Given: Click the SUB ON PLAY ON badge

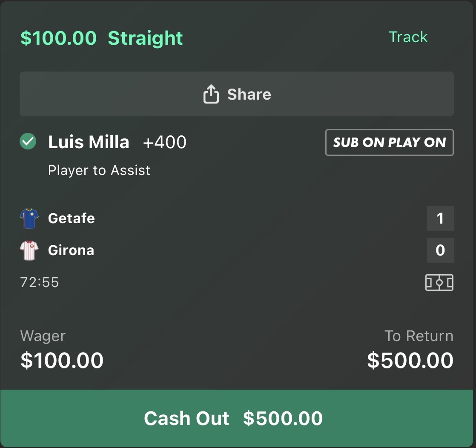Looking at the screenshot, I should pyautogui.click(x=389, y=143).
